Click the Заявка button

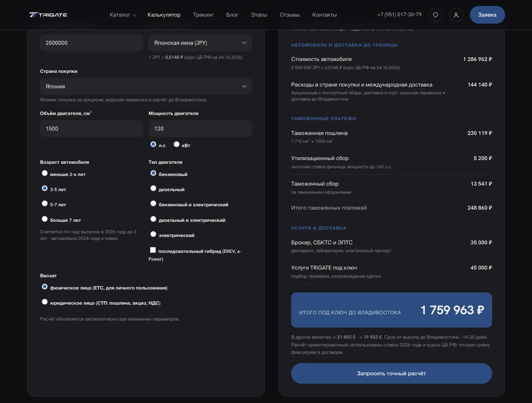487,15
